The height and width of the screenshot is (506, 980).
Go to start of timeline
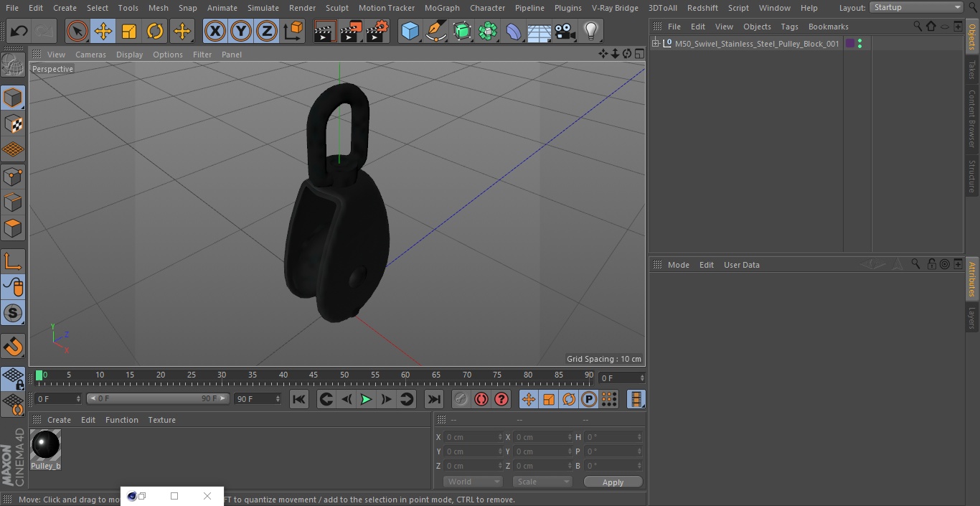point(299,399)
